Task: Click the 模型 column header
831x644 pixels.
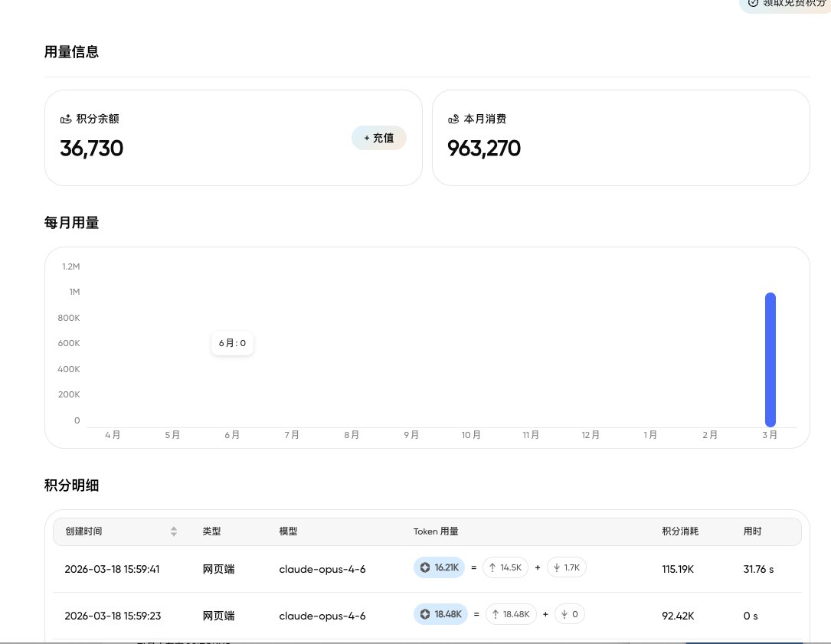Action: 288,531
